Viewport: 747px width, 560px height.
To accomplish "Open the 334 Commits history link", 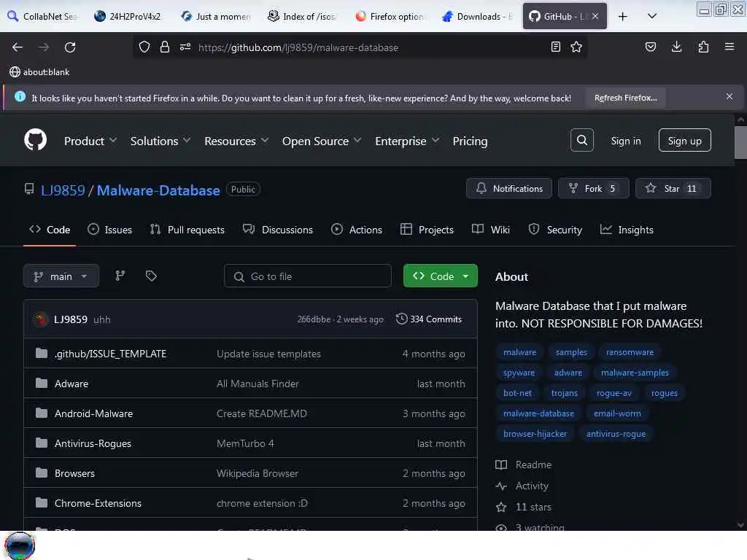I will click(429, 319).
